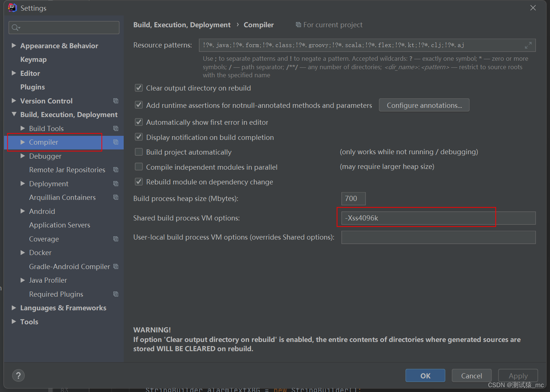Viewport: 550px width, 392px height.
Task: Click the icon next to Required Plugins
Action: (116, 294)
